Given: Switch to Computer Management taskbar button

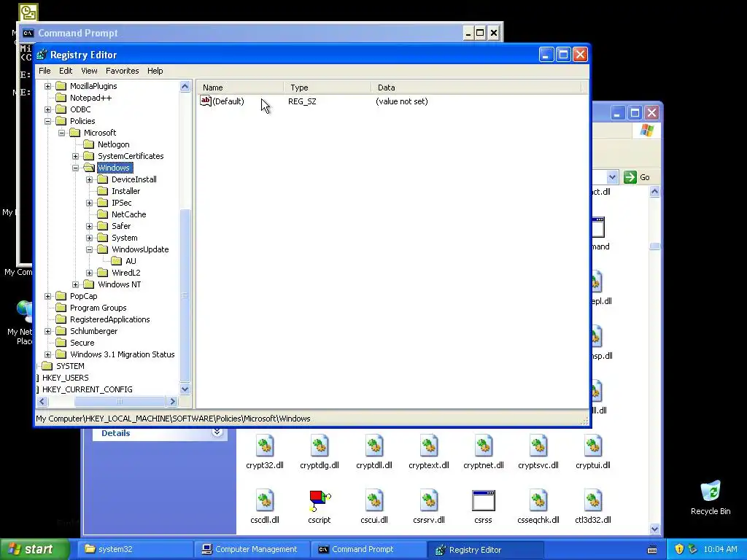Looking at the screenshot, I should pyautogui.click(x=252, y=549).
